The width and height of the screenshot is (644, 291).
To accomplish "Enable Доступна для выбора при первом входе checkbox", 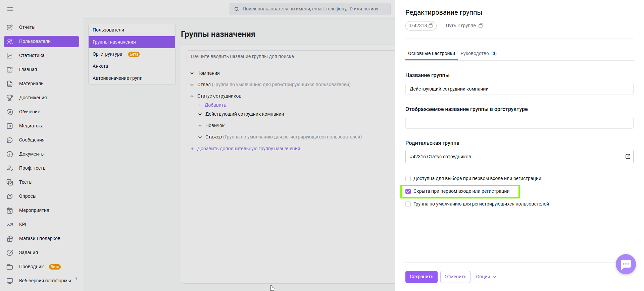I will point(408,179).
